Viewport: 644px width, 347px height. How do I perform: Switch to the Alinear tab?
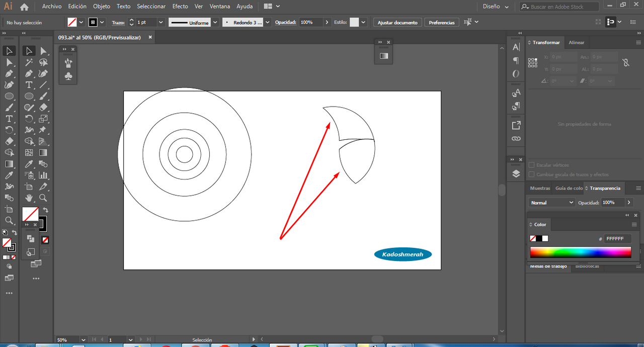[x=577, y=43]
